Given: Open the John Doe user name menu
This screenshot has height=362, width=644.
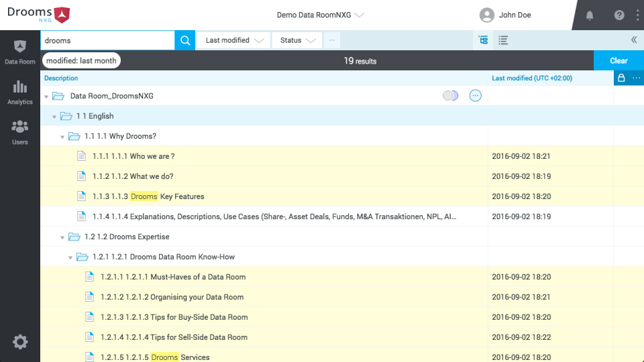Looking at the screenshot, I should pyautogui.click(x=515, y=15).
